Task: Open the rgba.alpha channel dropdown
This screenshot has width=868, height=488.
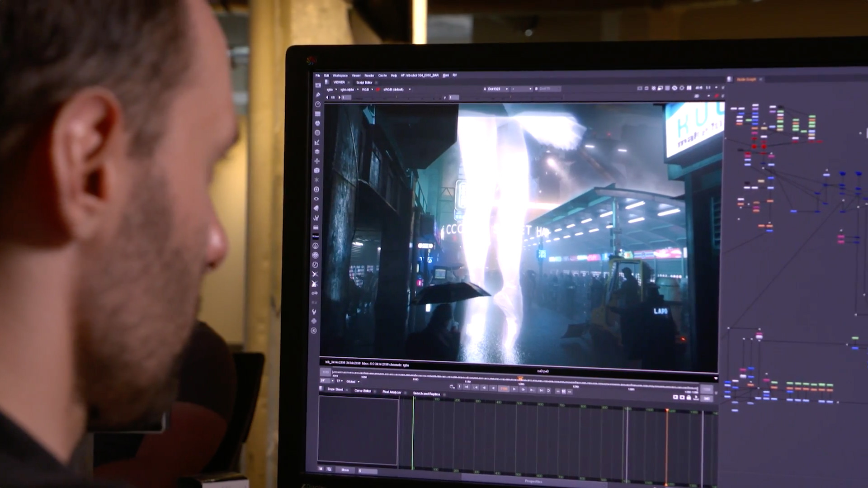Action: pos(349,90)
